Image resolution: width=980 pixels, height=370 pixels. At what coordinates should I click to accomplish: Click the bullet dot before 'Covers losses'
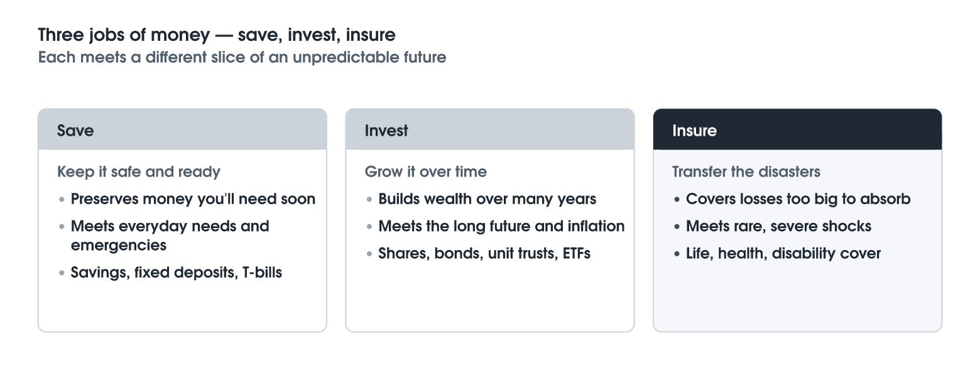coord(677,200)
